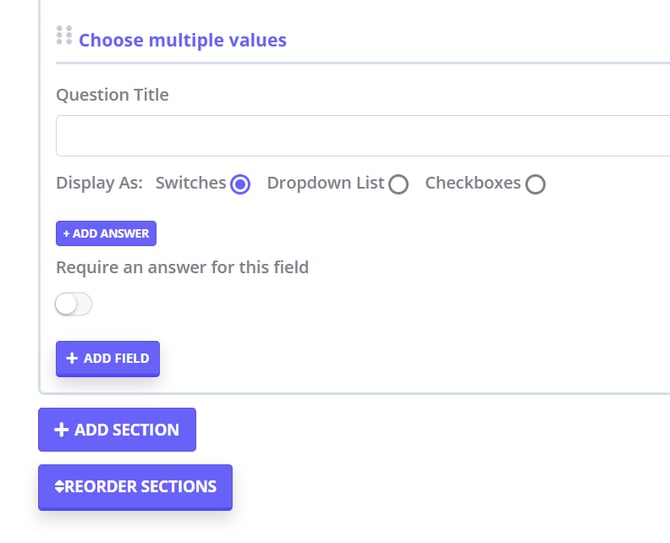Click the drag handle beside Choose multiple values

pos(64,35)
